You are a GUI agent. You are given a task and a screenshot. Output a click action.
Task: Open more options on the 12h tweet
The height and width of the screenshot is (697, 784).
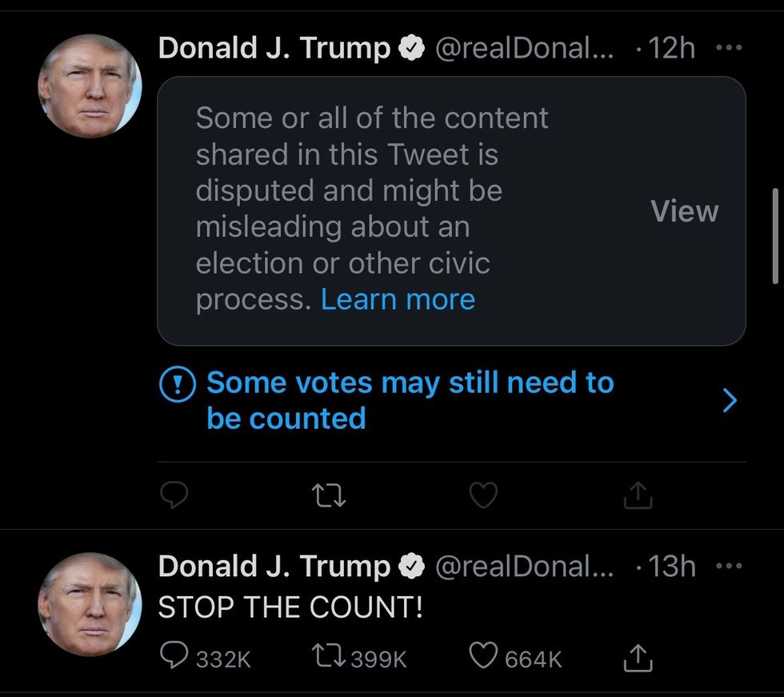[729, 48]
